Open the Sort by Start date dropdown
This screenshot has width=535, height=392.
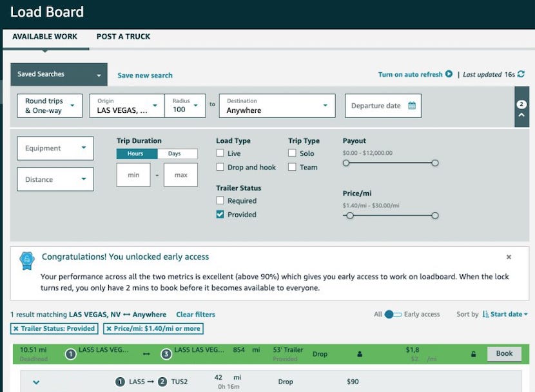[x=509, y=314]
